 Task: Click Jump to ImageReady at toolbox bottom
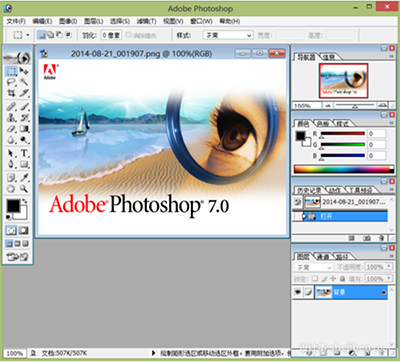tap(18, 256)
